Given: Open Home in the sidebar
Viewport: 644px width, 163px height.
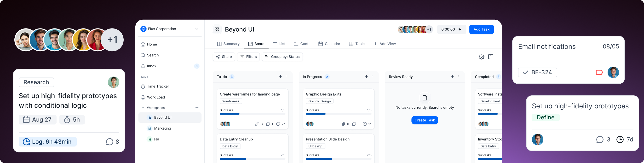Looking at the screenshot, I should (170, 44).
